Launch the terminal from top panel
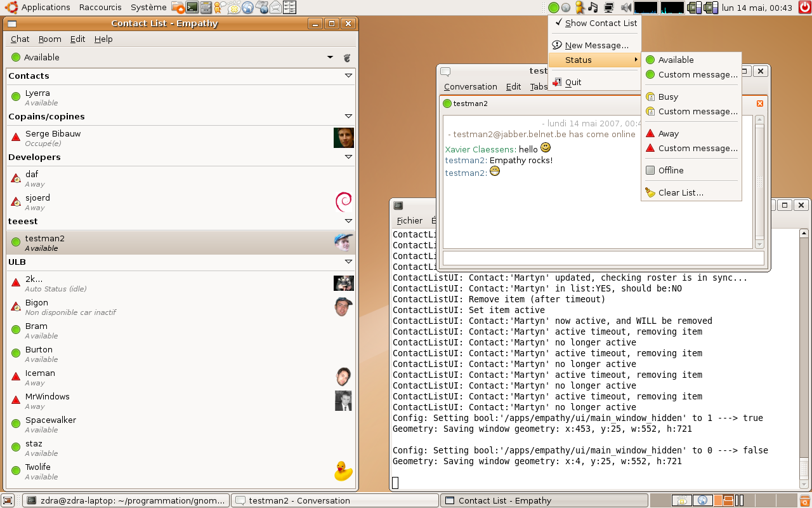The height and width of the screenshot is (508, 812). (192, 8)
